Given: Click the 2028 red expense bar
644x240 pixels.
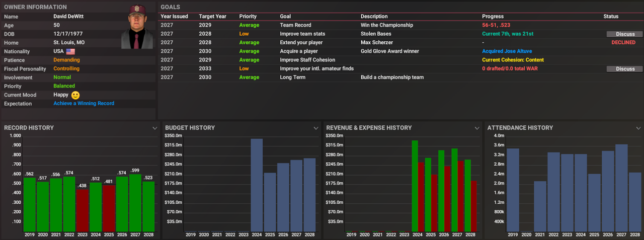Looking at the screenshot, I should click(473, 206).
